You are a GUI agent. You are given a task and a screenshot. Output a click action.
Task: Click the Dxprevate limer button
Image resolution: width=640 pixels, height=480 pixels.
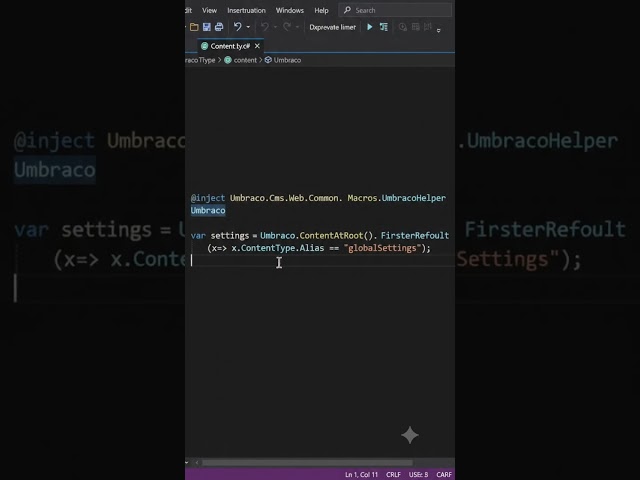[332, 27]
